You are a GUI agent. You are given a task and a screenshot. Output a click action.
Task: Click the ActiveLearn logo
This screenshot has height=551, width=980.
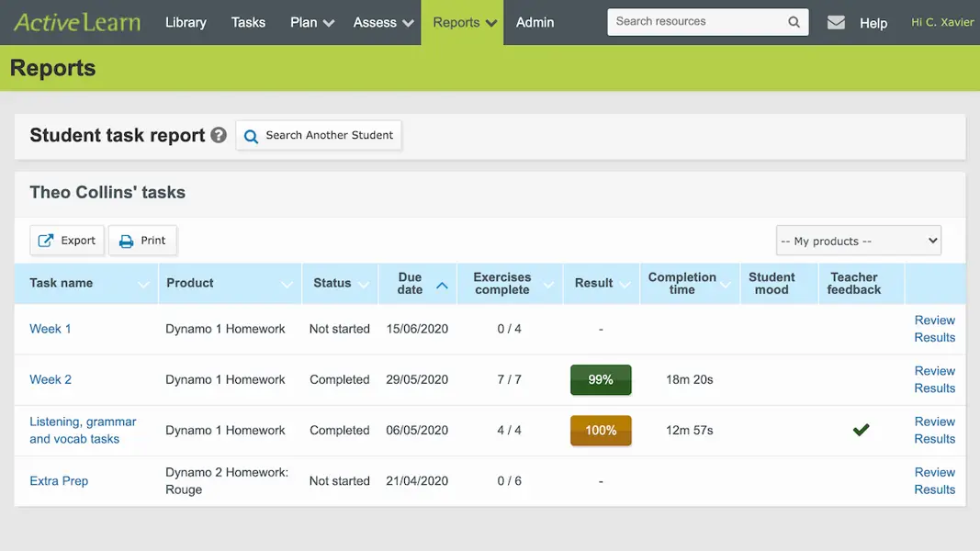click(77, 22)
